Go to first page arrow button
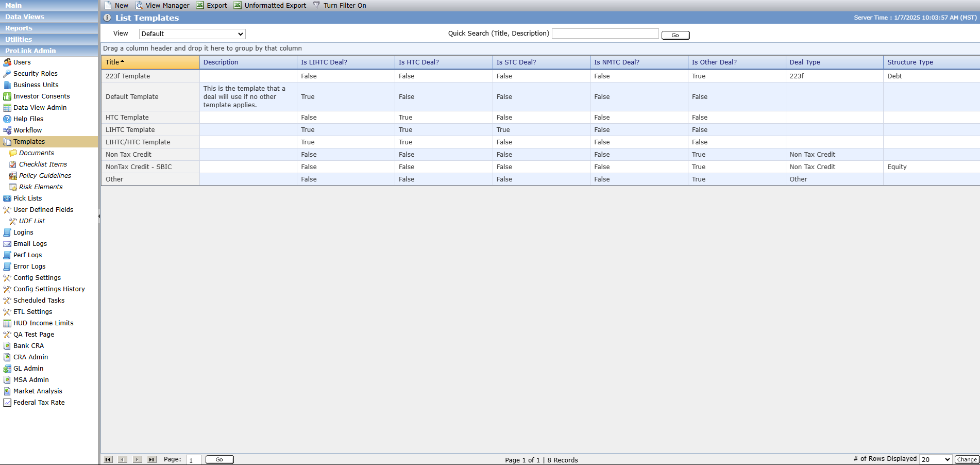Viewport: 980px width, 465px height. point(108,459)
